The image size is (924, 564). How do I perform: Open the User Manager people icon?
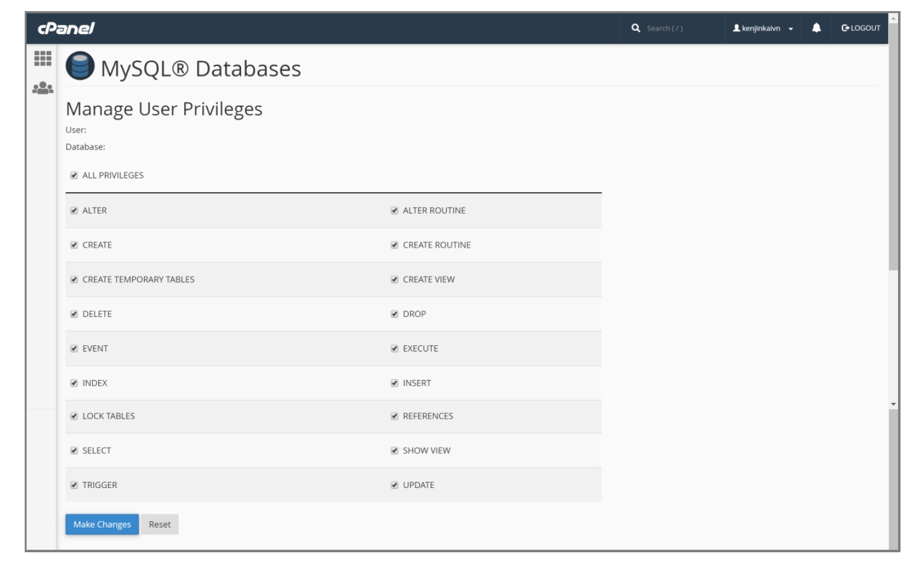point(43,88)
